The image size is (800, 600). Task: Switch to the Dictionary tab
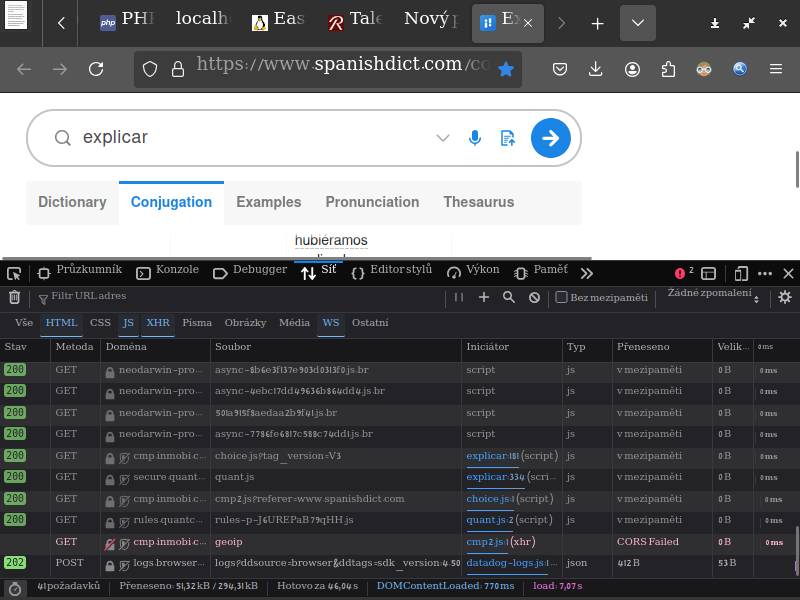coord(72,203)
